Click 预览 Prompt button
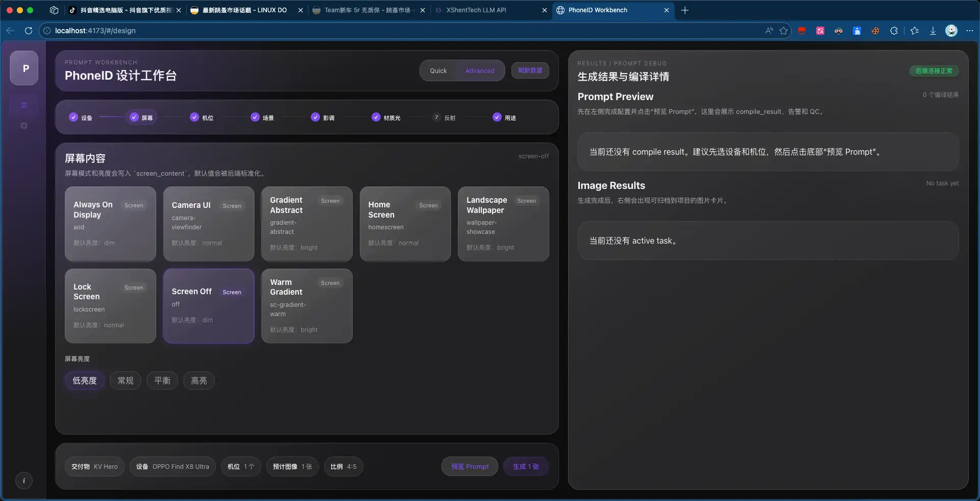 [x=470, y=466]
